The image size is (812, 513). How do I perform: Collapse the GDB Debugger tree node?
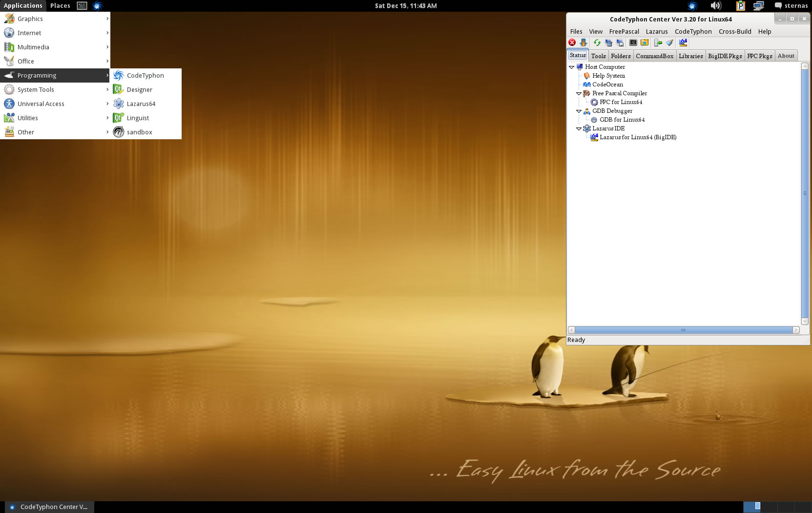coord(579,111)
